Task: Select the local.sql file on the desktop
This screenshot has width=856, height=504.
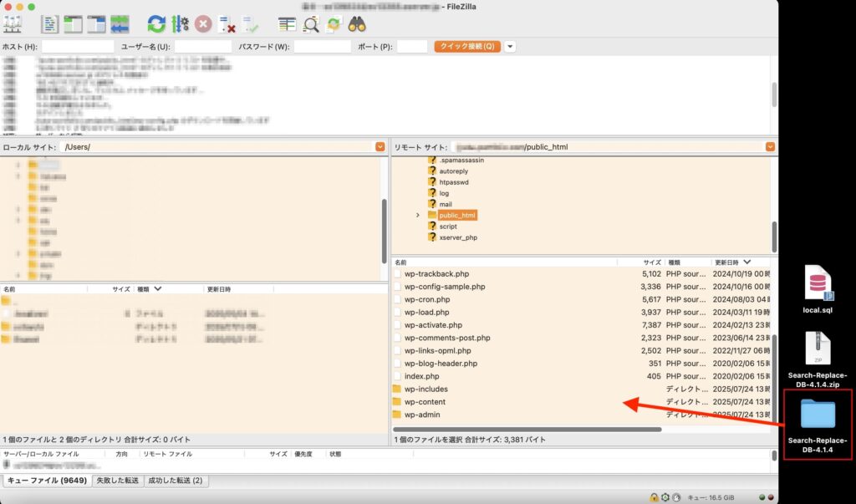Action: click(818, 290)
